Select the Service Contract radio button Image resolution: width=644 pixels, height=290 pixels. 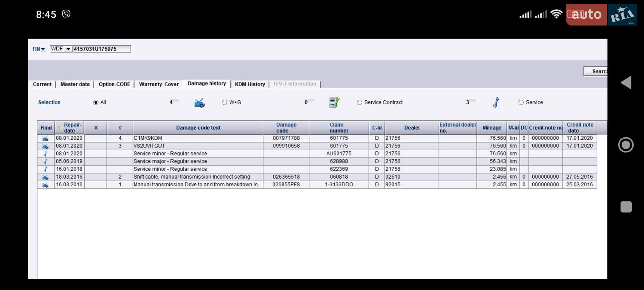(359, 102)
